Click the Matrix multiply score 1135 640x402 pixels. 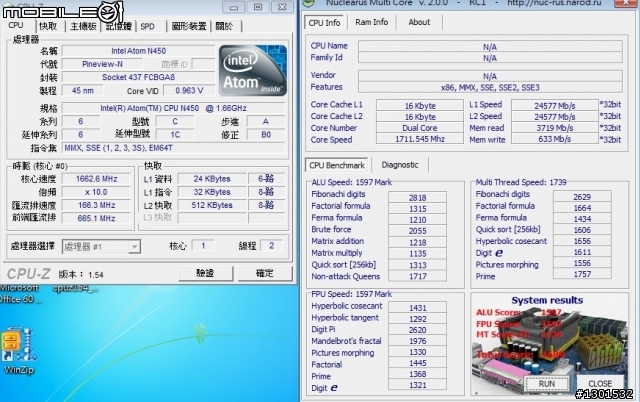point(418,253)
